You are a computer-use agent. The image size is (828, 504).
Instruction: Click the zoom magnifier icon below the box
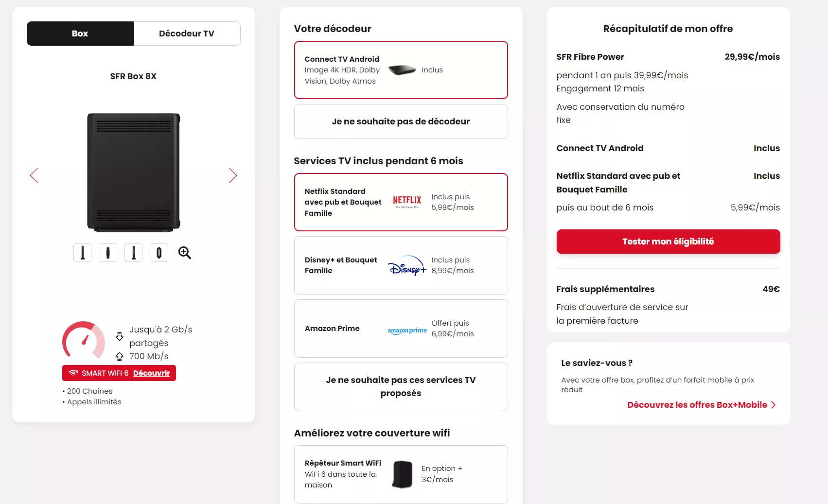click(184, 253)
